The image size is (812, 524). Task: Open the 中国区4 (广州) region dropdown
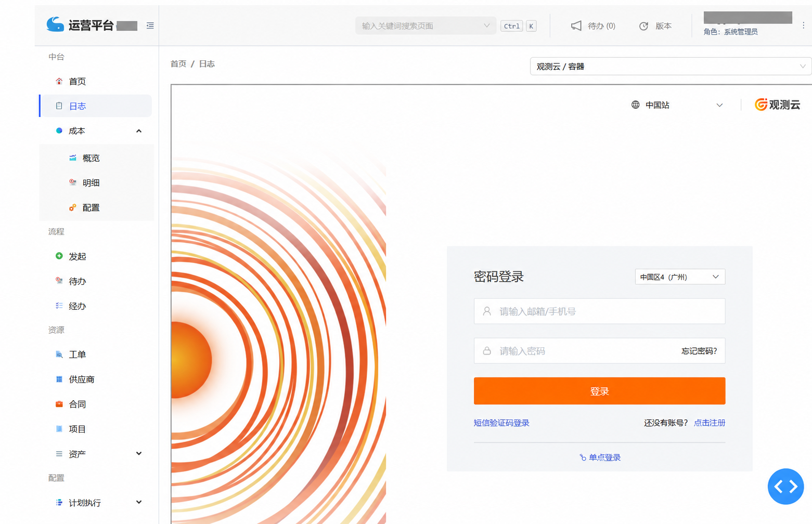point(680,277)
